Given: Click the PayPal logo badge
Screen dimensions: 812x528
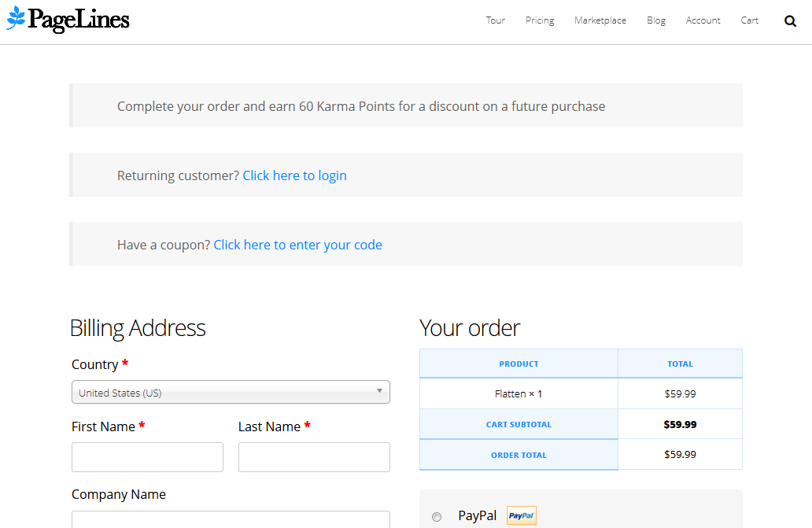Looking at the screenshot, I should click(x=521, y=516).
